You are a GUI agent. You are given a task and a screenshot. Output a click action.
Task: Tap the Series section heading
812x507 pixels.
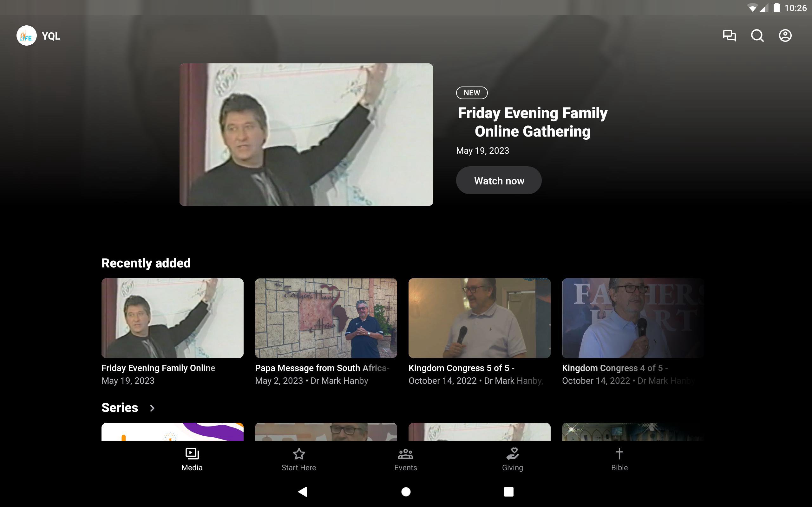(x=120, y=408)
